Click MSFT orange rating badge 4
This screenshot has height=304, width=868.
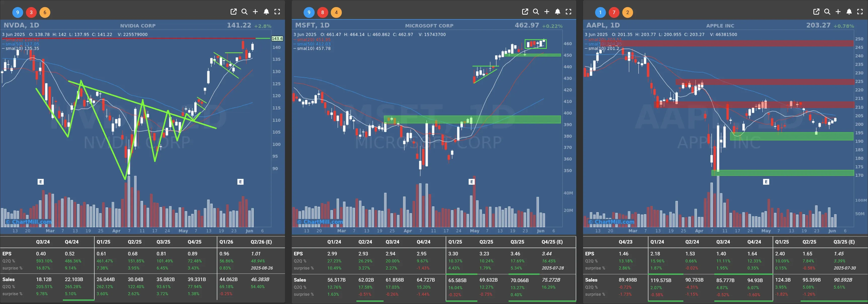tap(336, 13)
